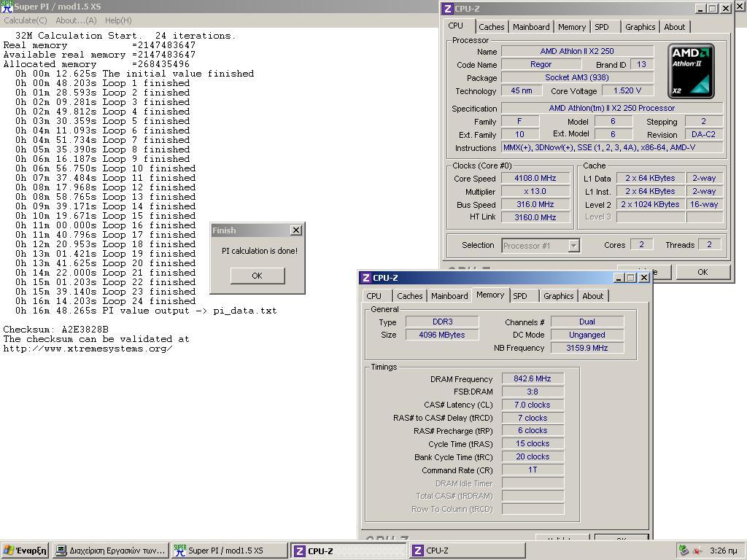The height and width of the screenshot is (560, 747).
Task: Switch to the Memory tab in the top CPU-Z window
Action: click(x=572, y=27)
